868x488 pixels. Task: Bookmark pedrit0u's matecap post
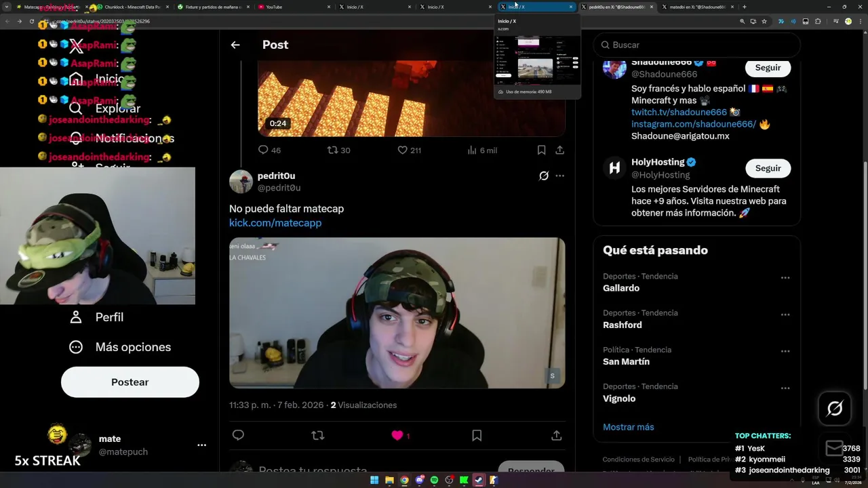pos(477,435)
